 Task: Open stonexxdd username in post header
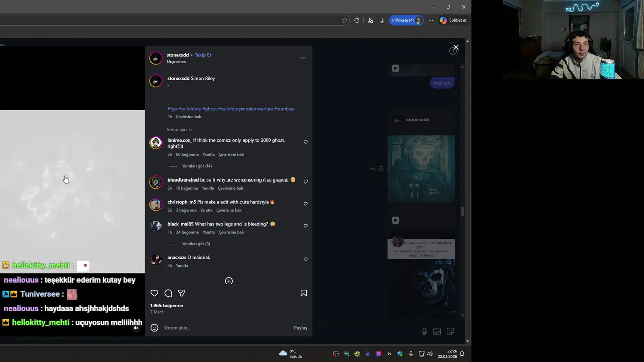coord(178,55)
